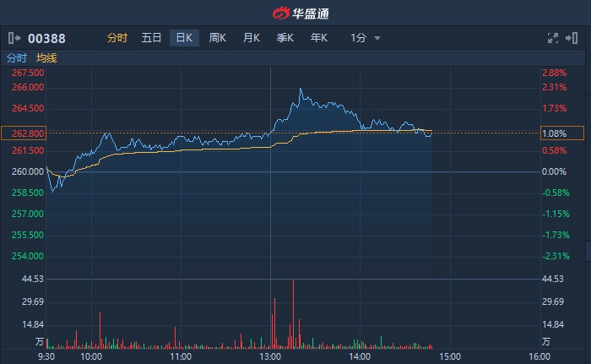Switch to the 五日 chart tab
Screen dimensions: 591x364
151,38
